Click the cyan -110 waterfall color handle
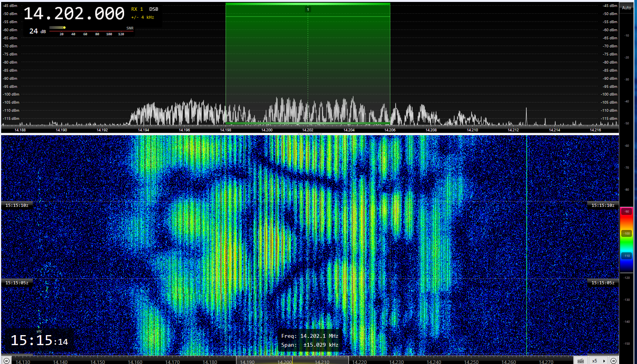 click(x=627, y=256)
